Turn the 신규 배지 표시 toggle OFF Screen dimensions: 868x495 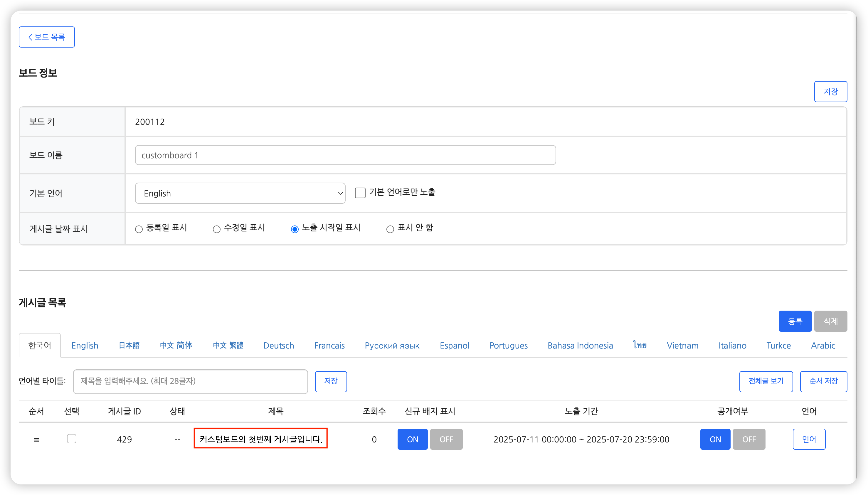(x=446, y=439)
